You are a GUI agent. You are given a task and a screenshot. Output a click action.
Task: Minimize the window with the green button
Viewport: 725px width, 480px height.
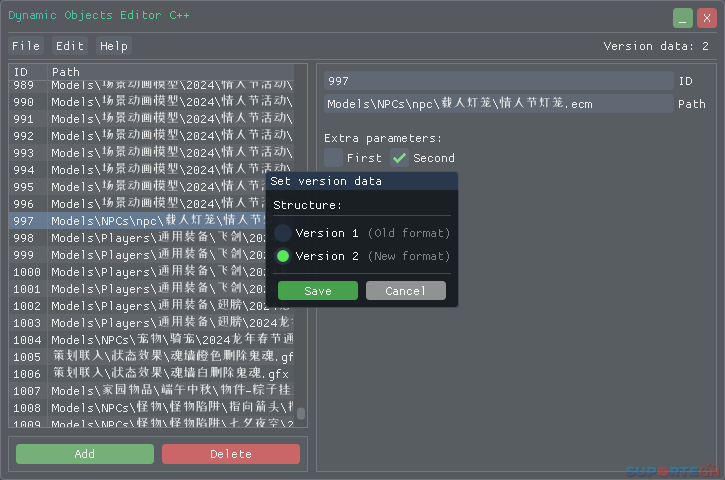[x=682, y=18]
